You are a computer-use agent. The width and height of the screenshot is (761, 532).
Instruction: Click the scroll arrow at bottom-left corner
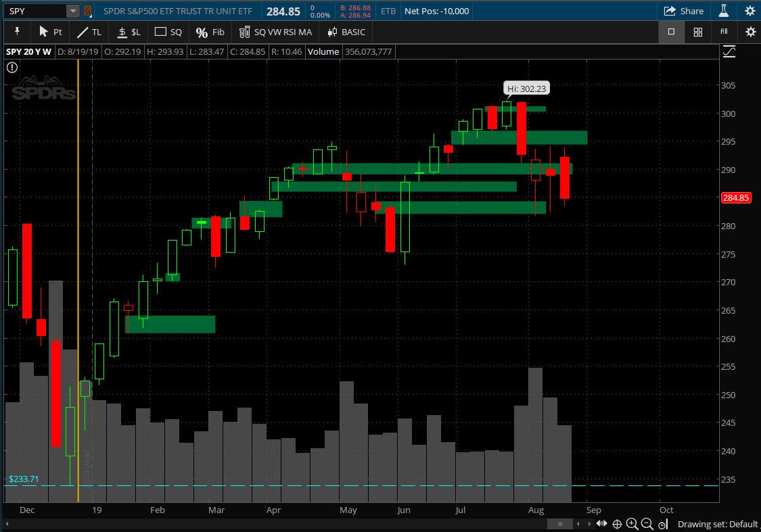click(x=7, y=524)
